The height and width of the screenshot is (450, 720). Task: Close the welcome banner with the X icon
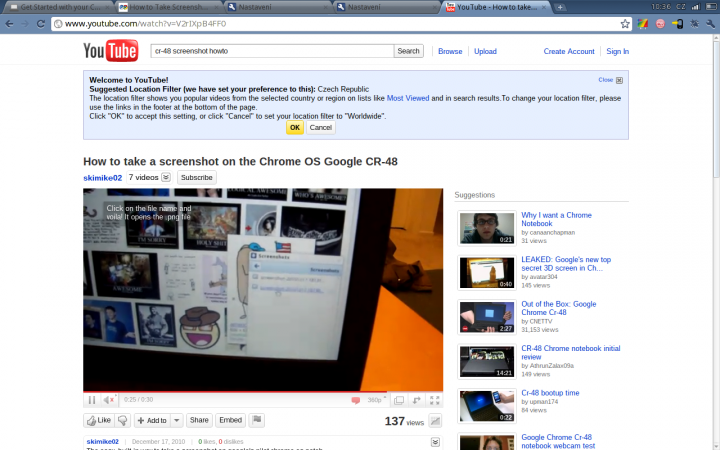pyautogui.click(x=619, y=80)
